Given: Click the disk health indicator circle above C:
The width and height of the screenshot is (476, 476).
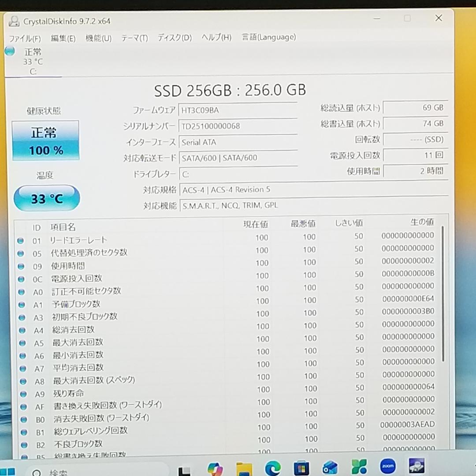Looking at the screenshot, I should [9, 52].
